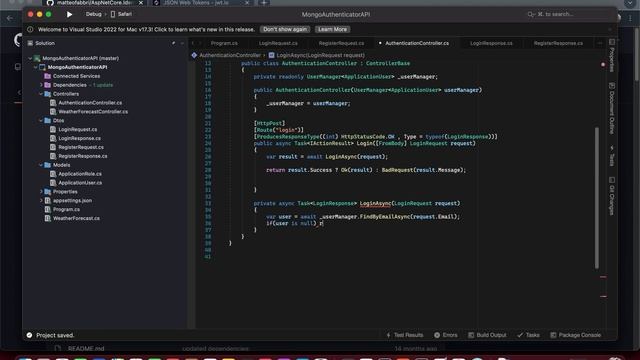The height and width of the screenshot is (360, 640).
Task: Switch to the RegisterRequest.cs tab
Action: coord(341,43)
